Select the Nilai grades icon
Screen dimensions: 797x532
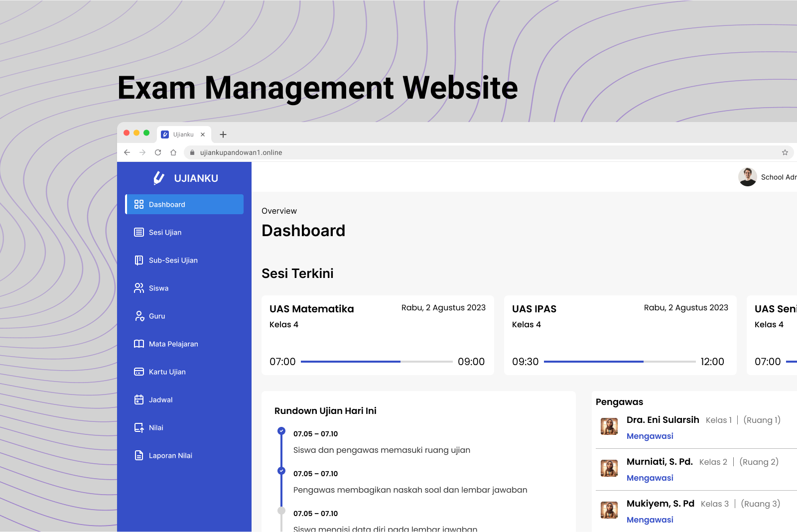pos(138,427)
